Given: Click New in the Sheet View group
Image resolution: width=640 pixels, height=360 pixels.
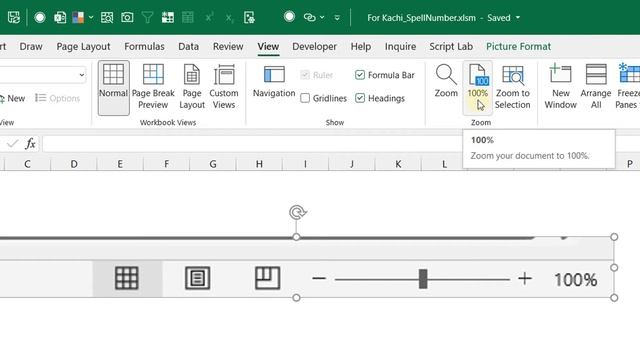Looking at the screenshot, I should 12,98.
